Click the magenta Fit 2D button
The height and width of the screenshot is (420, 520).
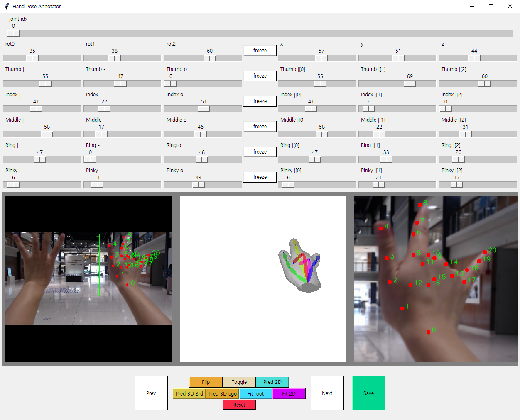[x=289, y=393]
